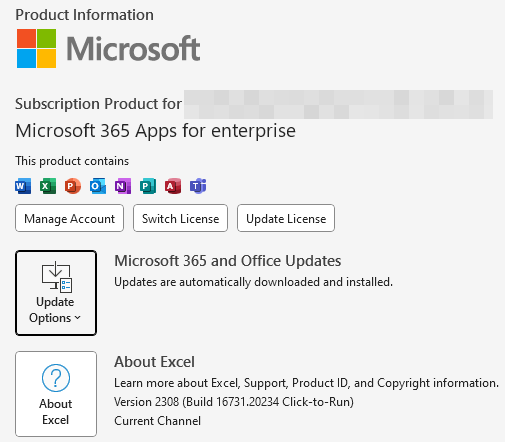The width and height of the screenshot is (505, 442).
Task: Click the Update License button
Action: pyautogui.click(x=286, y=218)
